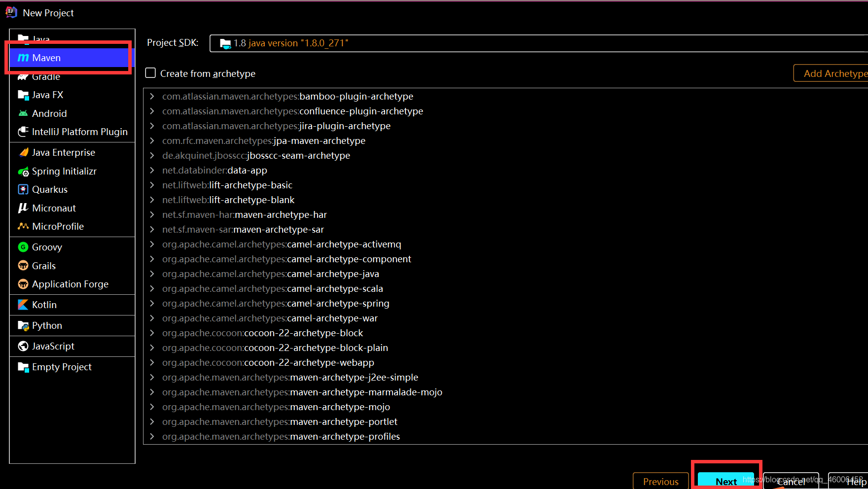Click the MicroProfile icon
This screenshot has width=868, height=489.
[23, 226]
